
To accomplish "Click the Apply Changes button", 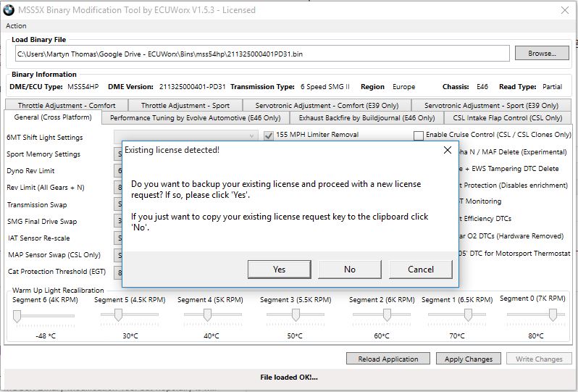I will point(468,359).
